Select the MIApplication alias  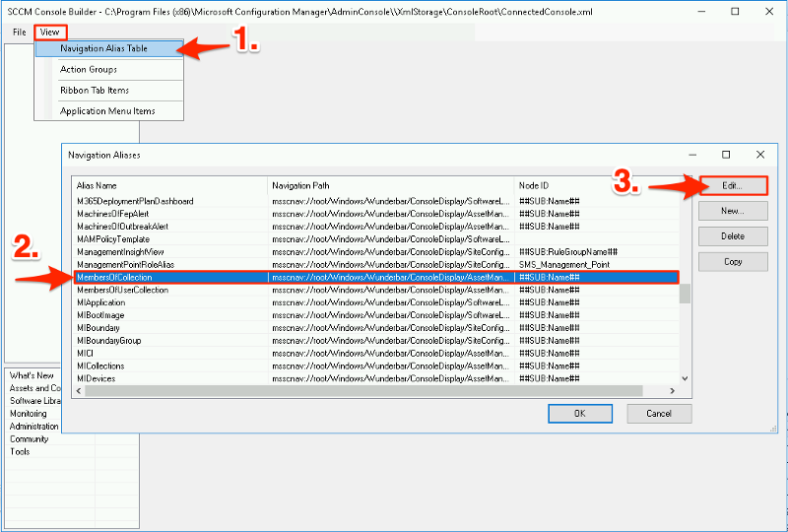click(x=376, y=302)
